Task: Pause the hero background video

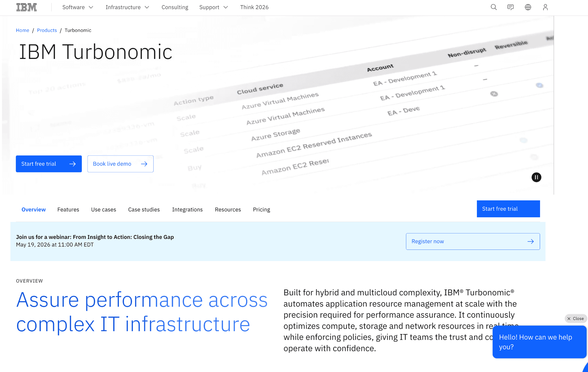Action: click(536, 177)
